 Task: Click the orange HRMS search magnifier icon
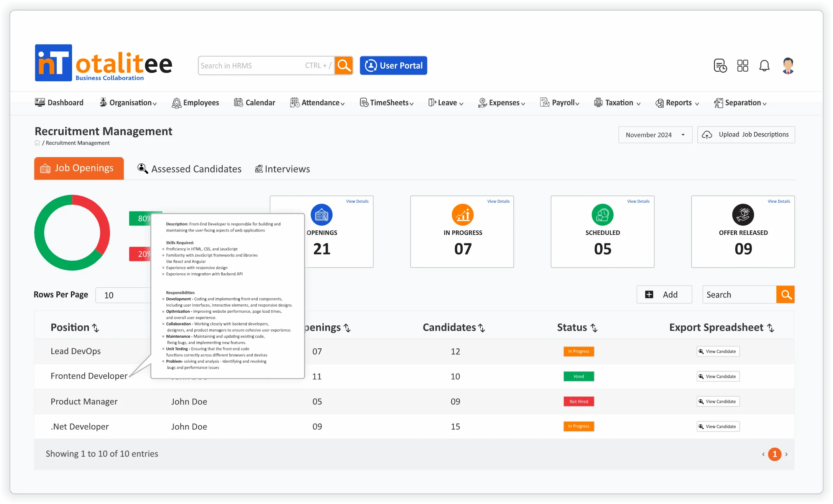343,66
